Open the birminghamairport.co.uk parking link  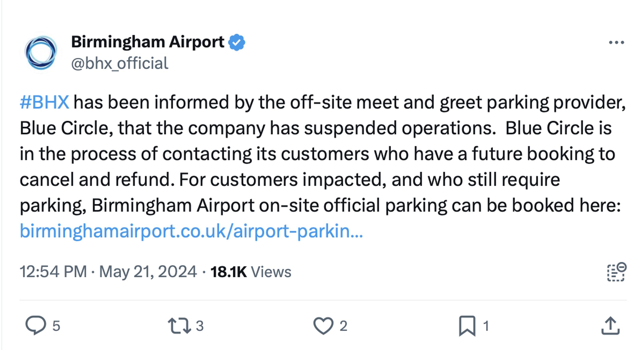[x=191, y=231]
